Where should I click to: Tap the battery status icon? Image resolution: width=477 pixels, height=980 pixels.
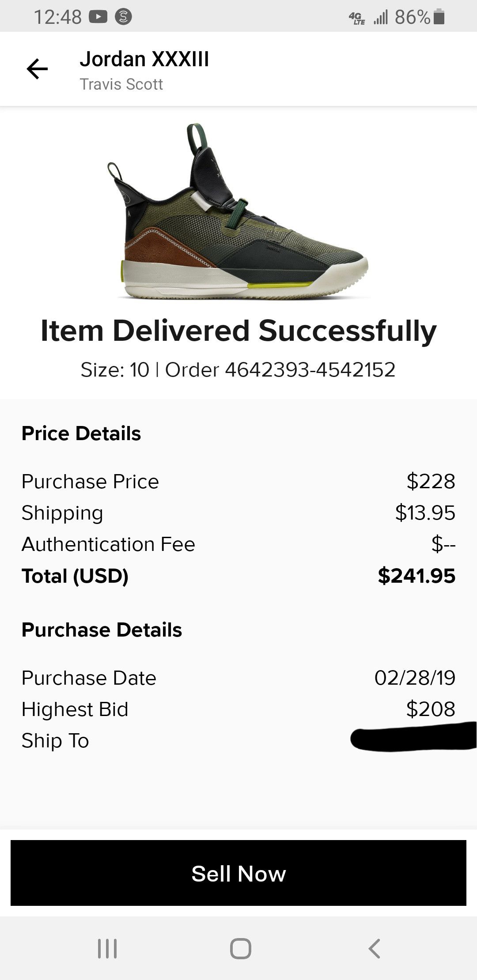pos(439,17)
